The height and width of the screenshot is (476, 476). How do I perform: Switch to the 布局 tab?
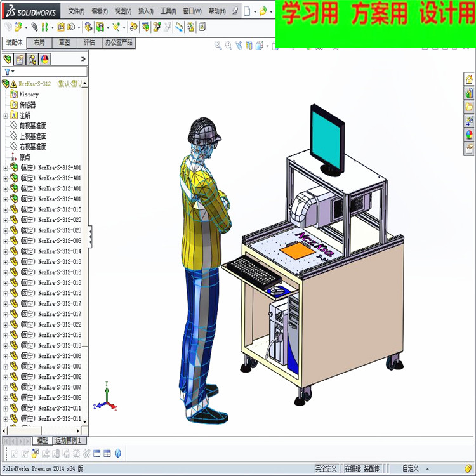tap(39, 43)
